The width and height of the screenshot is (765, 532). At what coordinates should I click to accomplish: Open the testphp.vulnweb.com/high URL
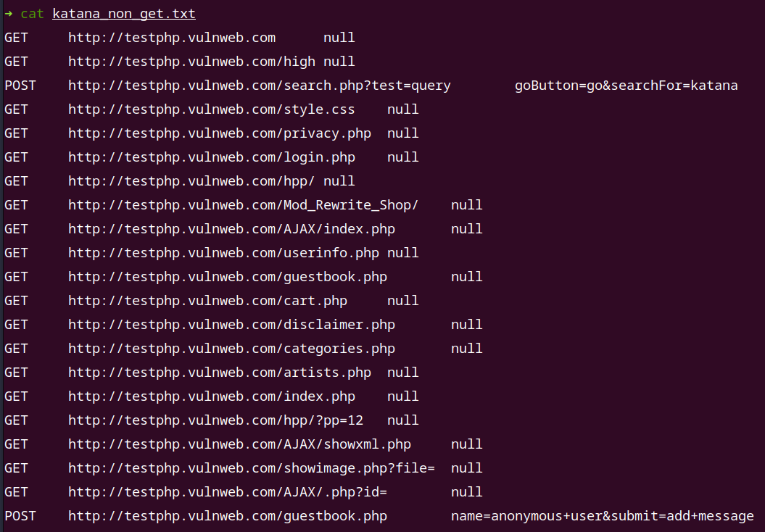tap(191, 62)
